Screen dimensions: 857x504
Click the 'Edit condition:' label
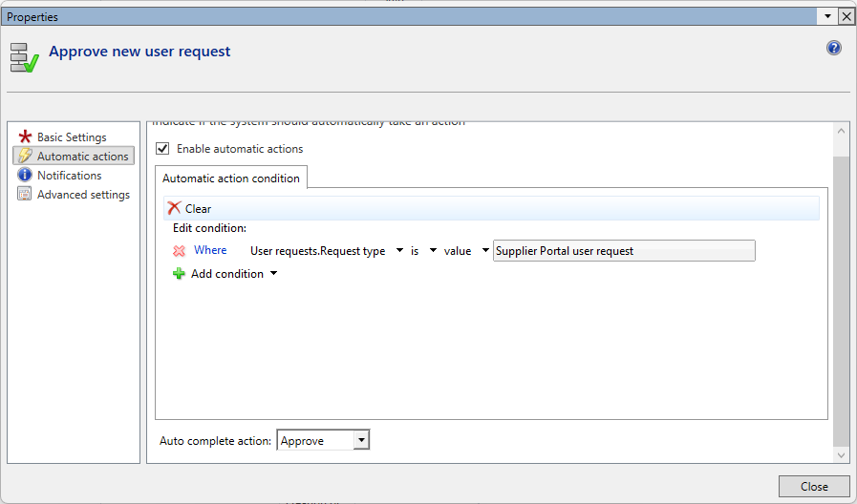[x=210, y=228]
